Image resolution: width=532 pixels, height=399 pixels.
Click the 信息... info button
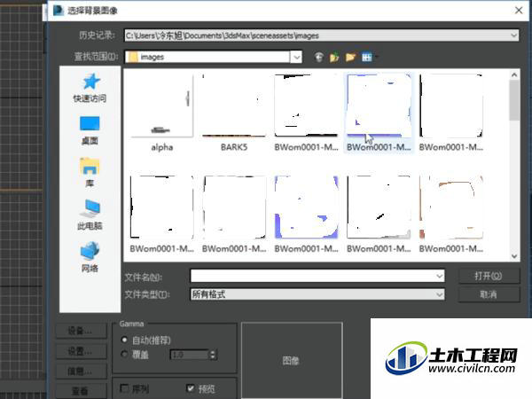81,372
